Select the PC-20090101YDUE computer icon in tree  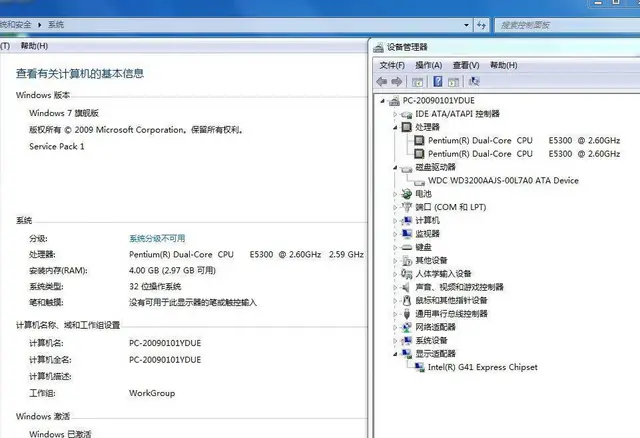click(x=394, y=100)
